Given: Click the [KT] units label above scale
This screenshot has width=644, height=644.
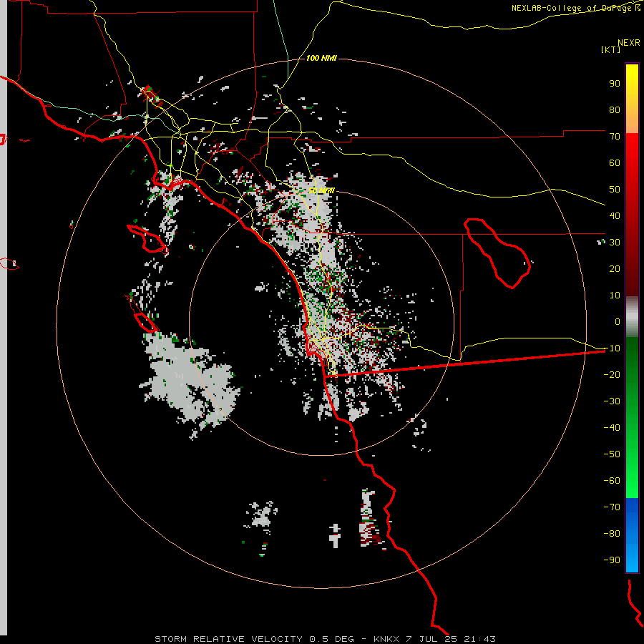Looking at the screenshot, I should [x=610, y=49].
